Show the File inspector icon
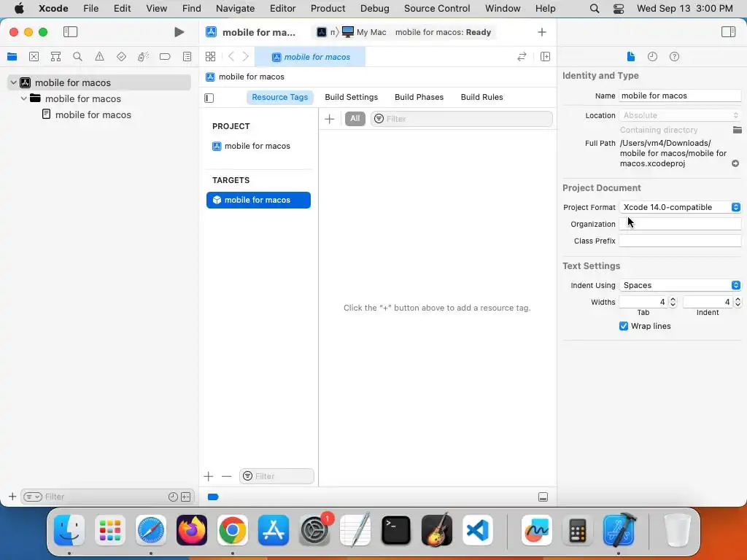 631,57
